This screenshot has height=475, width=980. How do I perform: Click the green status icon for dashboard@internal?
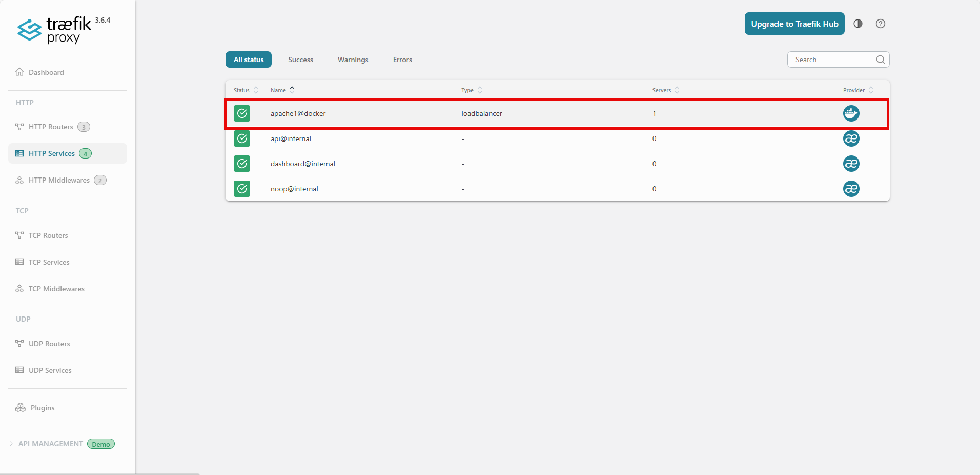pos(242,164)
